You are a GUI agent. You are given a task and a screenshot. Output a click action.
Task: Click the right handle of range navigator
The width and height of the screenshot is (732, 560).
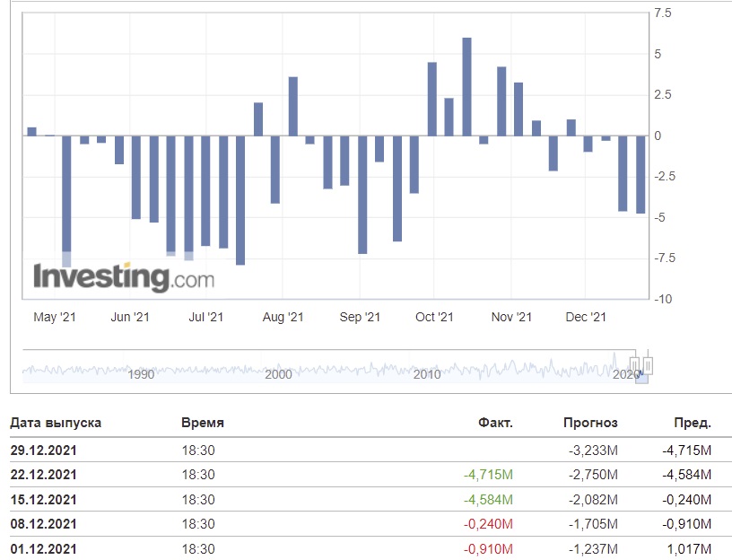[648, 365]
